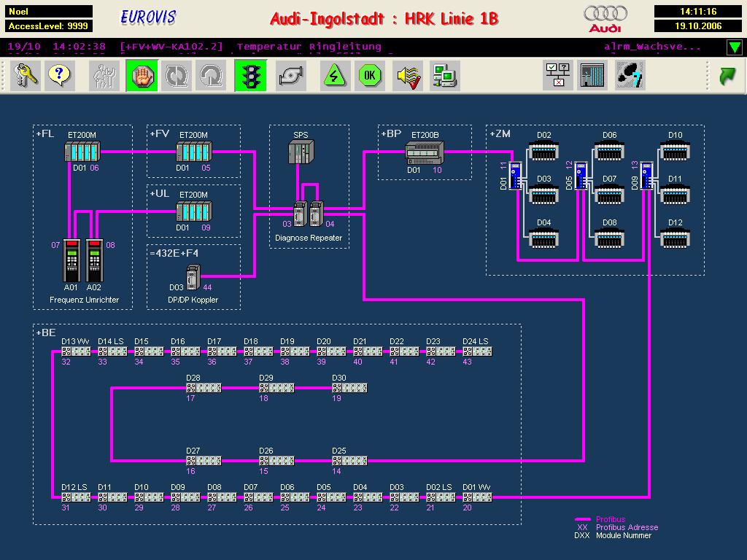This screenshot has height=560, width=747.
Task: Click the Noel user name field
Action: 49,12
